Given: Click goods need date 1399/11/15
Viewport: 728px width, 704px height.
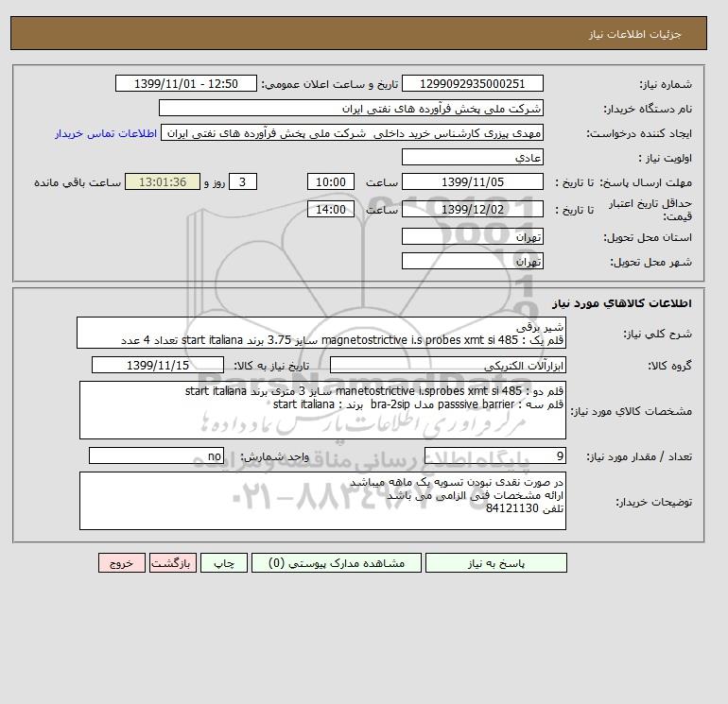Looking at the screenshot, I should (158, 365).
